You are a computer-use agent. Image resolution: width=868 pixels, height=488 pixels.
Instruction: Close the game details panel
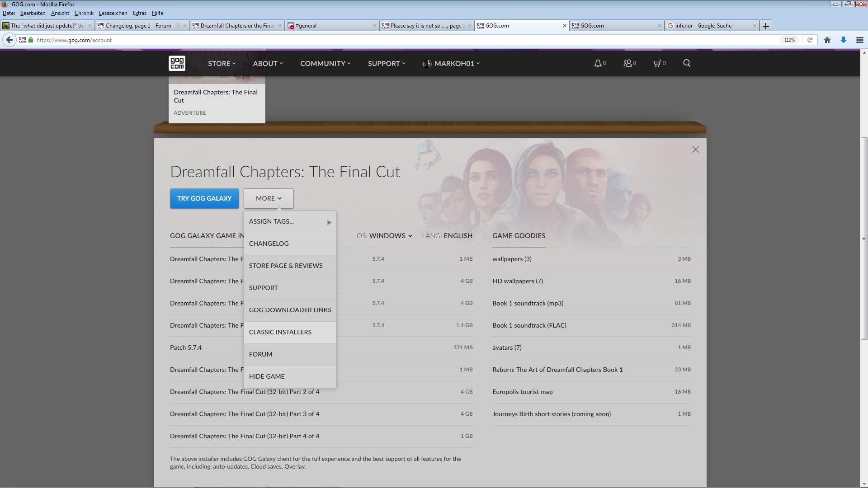point(695,150)
